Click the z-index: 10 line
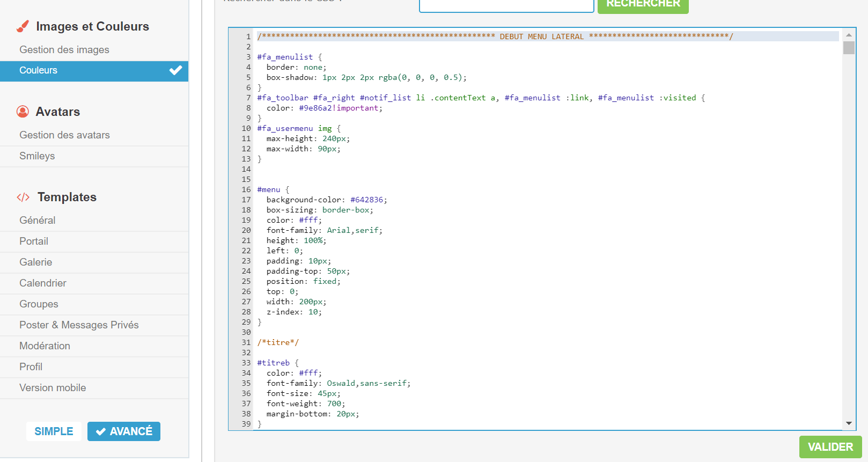The height and width of the screenshot is (462, 868). click(x=294, y=312)
